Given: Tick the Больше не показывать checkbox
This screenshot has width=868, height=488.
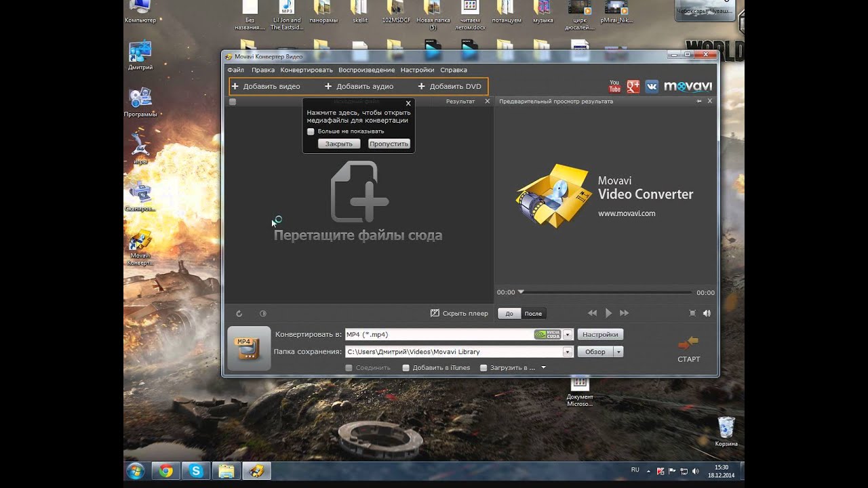Looking at the screenshot, I should 311,131.
